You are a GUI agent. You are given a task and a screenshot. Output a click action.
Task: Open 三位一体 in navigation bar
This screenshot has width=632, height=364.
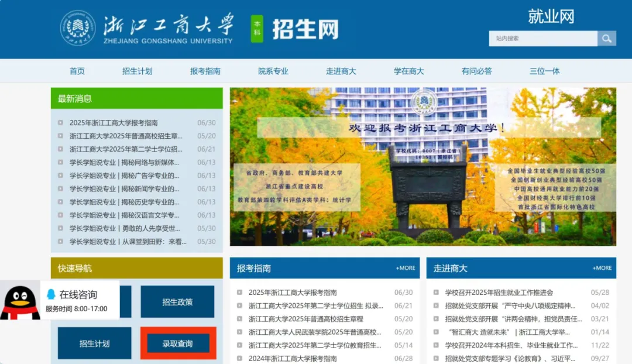coord(545,71)
